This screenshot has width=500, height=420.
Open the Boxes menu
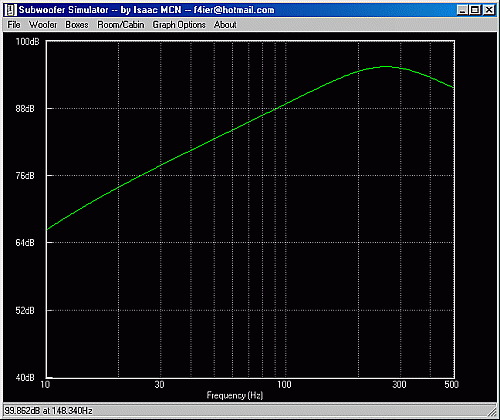pos(77,25)
